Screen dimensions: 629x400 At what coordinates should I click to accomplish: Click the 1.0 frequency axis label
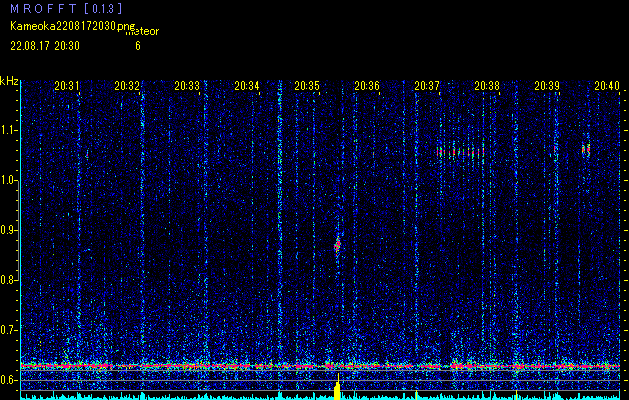coord(8,180)
